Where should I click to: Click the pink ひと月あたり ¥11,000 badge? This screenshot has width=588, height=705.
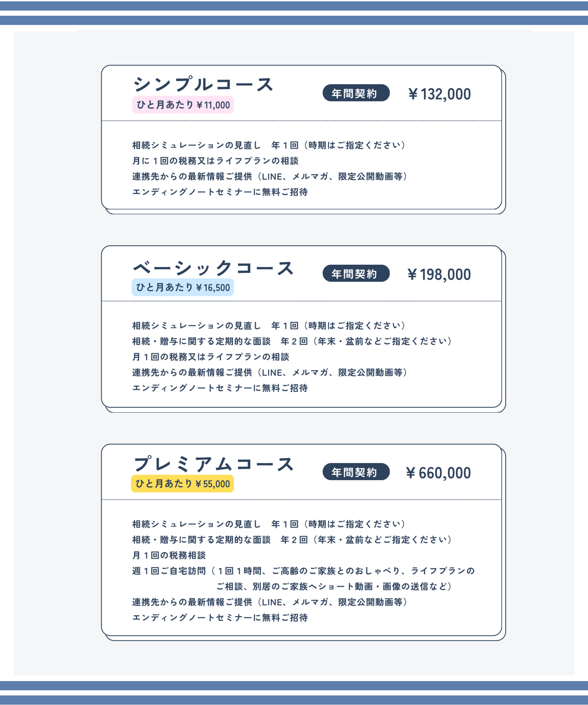183,105
